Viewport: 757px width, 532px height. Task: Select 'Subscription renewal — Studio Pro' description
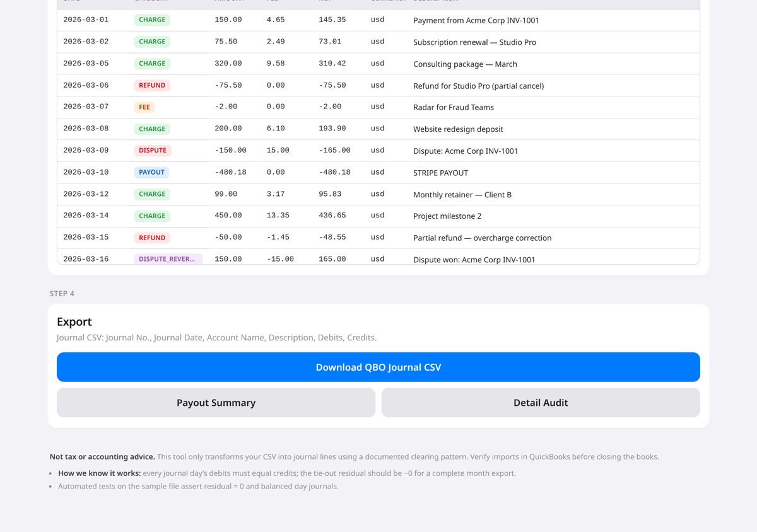tap(474, 42)
